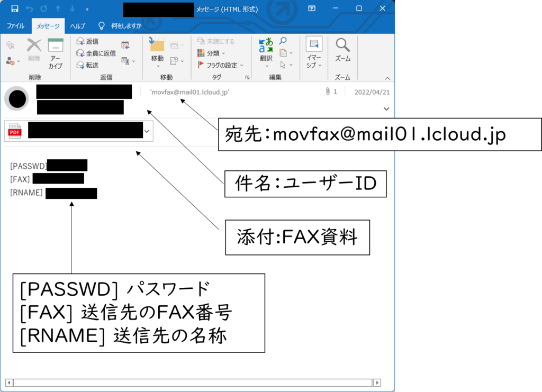This screenshot has width=542, height=392.
Task: Click the find magnifier icon in the 編集 group
Action: pyautogui.click(x=283, y=41)
